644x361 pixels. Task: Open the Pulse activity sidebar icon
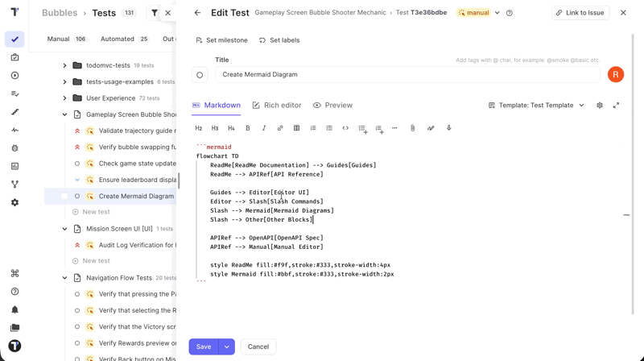[x=14, y=130]
